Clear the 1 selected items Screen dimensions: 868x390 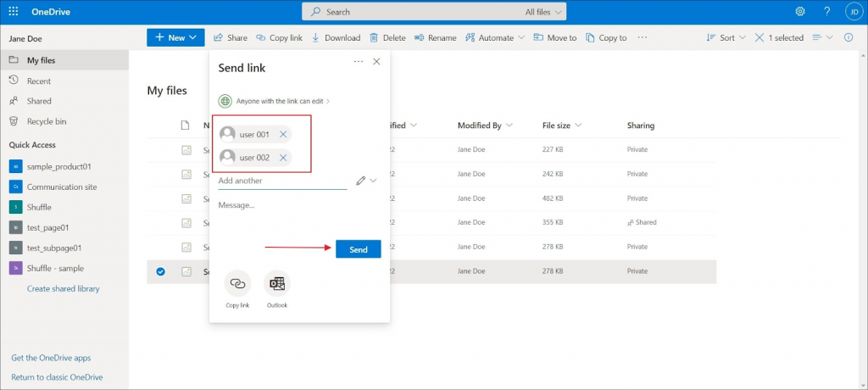tap(760, 38)
